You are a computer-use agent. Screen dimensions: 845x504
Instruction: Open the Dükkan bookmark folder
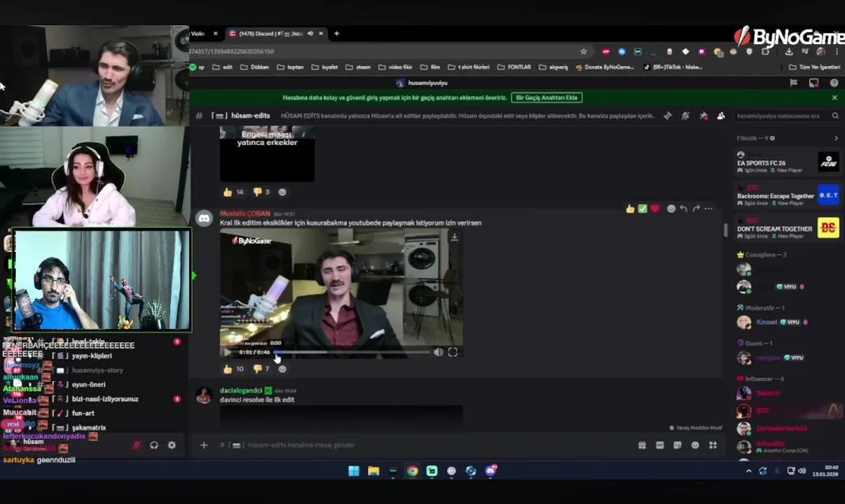point(254,67)
